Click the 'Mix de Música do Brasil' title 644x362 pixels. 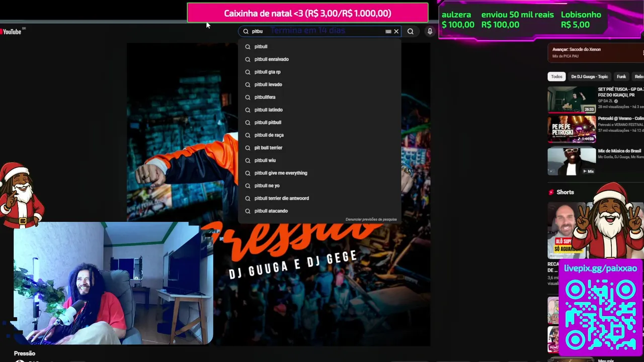619,151
